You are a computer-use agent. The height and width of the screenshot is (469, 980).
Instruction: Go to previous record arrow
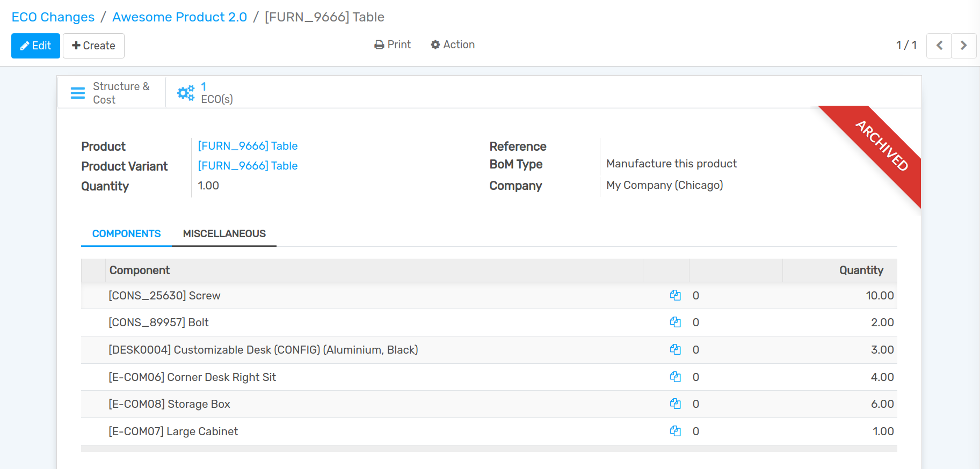pyautogui.click(x=939, y=46)
